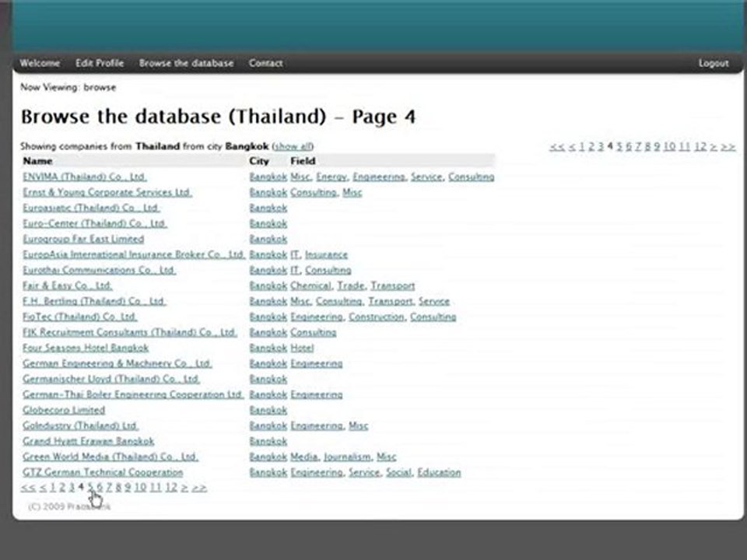Go to page 7 in the top pagination
747x560 pixels.
point(638,146)
